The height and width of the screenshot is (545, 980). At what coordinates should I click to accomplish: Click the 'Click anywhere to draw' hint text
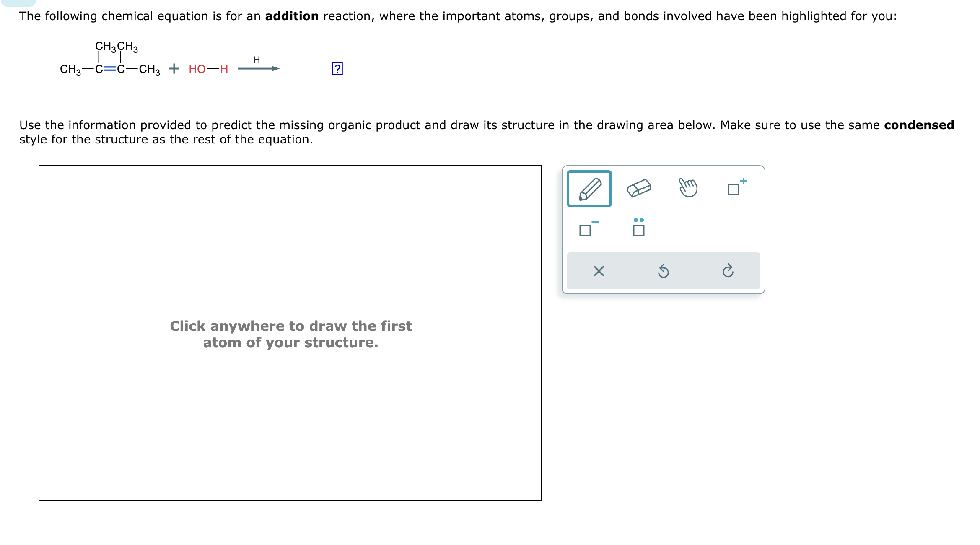click(x=290, y=334)
